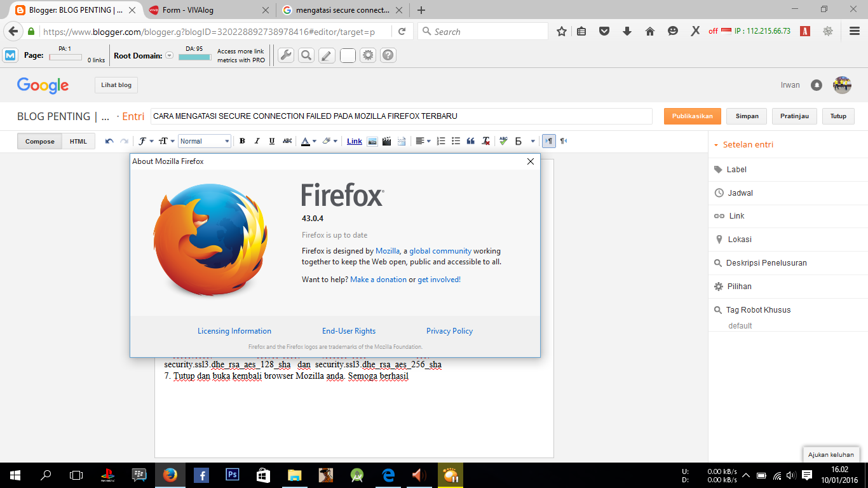Screen dimensions: 868x488
Task: Click the Lihat blog button
Action: coord(116,85)
